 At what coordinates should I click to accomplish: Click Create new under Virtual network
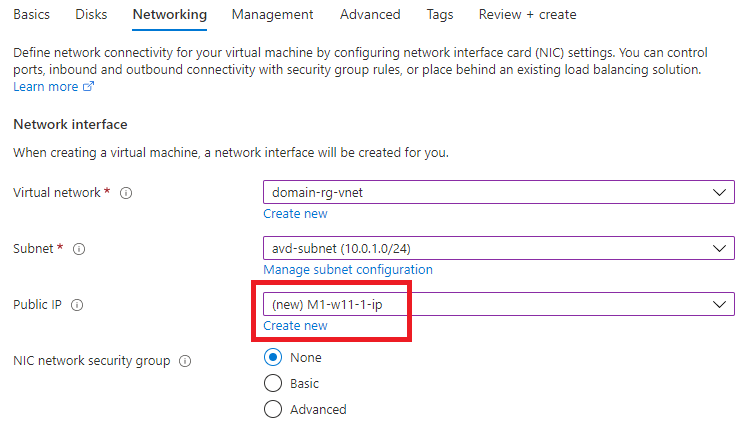[x=295, y=214]
